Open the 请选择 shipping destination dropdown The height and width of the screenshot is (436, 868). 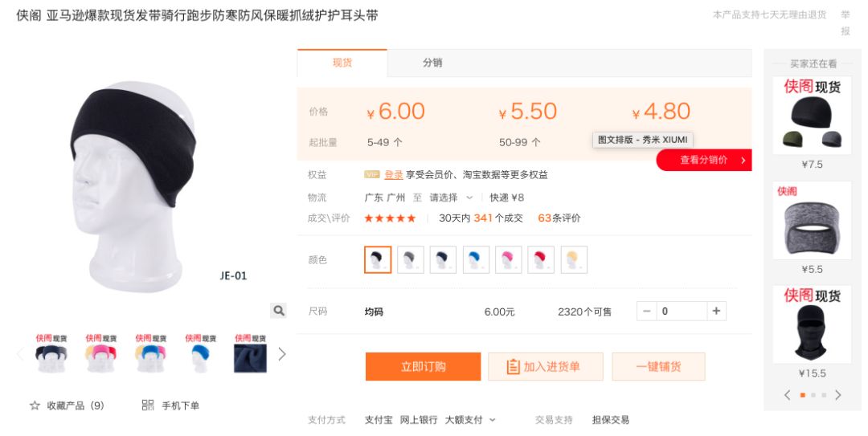(x=451, y=198)
